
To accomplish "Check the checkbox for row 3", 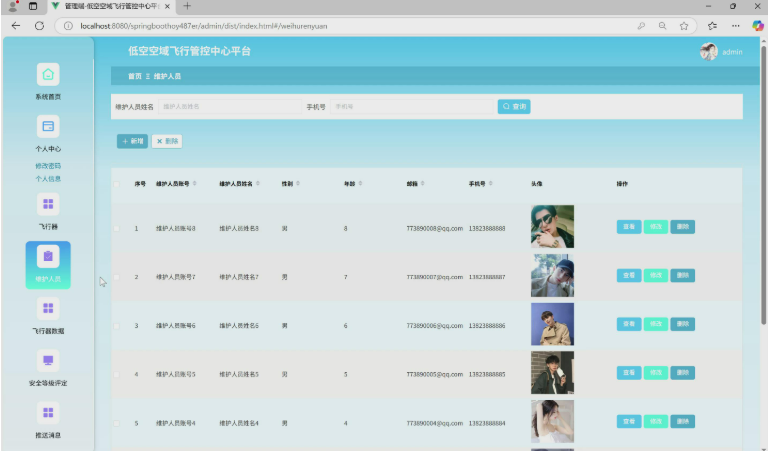I will [116, 326].
